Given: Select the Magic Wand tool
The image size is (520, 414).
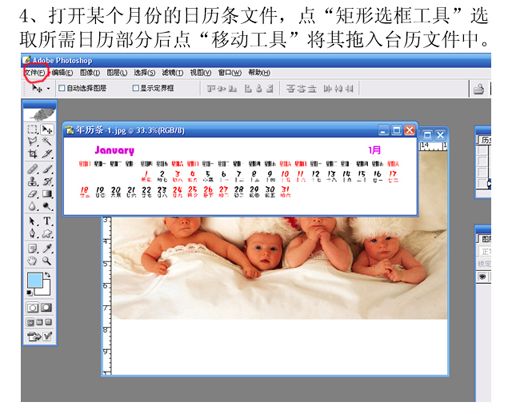Looking at the screenshot, I should (x=47, y=141).
